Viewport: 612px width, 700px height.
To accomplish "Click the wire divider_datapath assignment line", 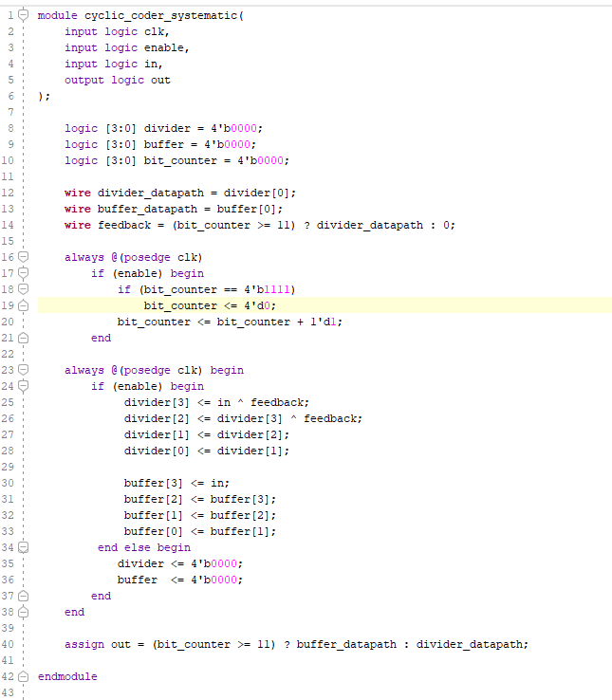I will click(180, 193).
